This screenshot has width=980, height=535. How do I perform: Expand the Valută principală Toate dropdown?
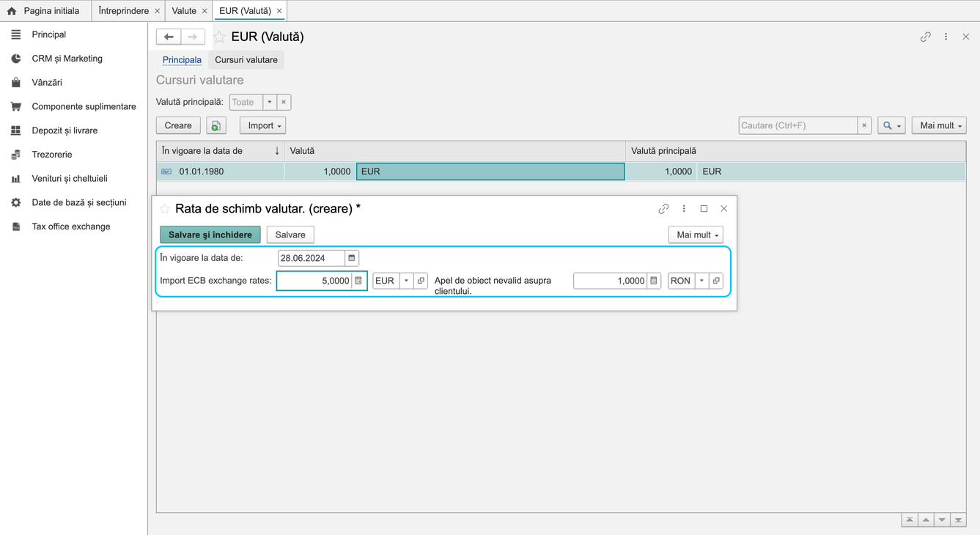(x=270, y=102)
